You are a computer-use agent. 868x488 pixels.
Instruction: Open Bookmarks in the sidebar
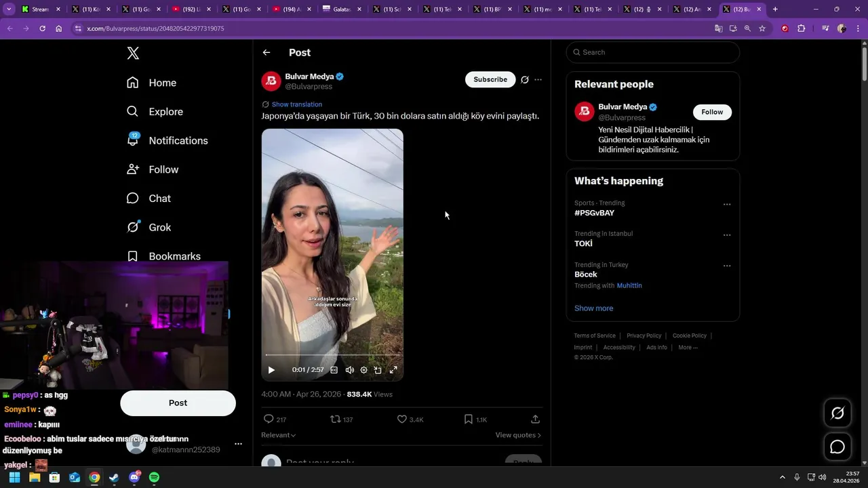[x=163, y=256]
